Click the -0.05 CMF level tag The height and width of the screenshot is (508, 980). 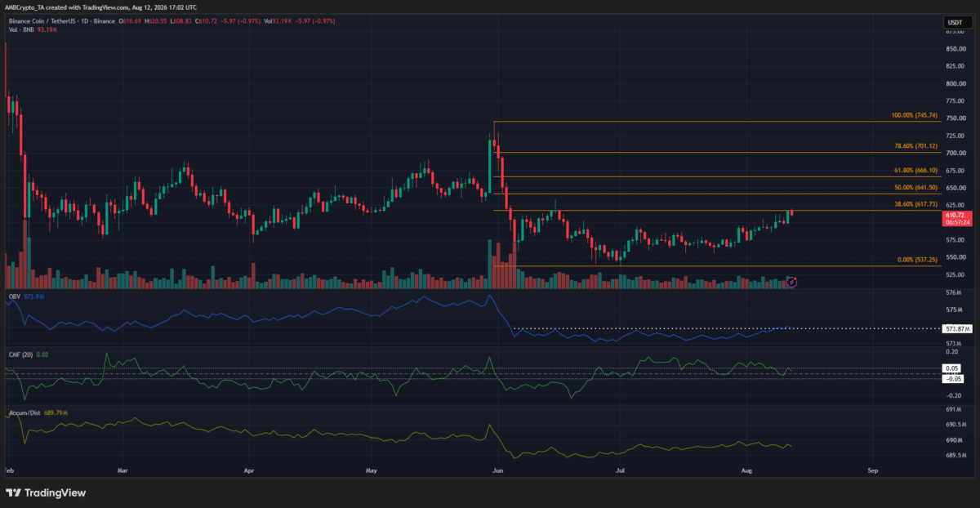[x=952, y=378]
